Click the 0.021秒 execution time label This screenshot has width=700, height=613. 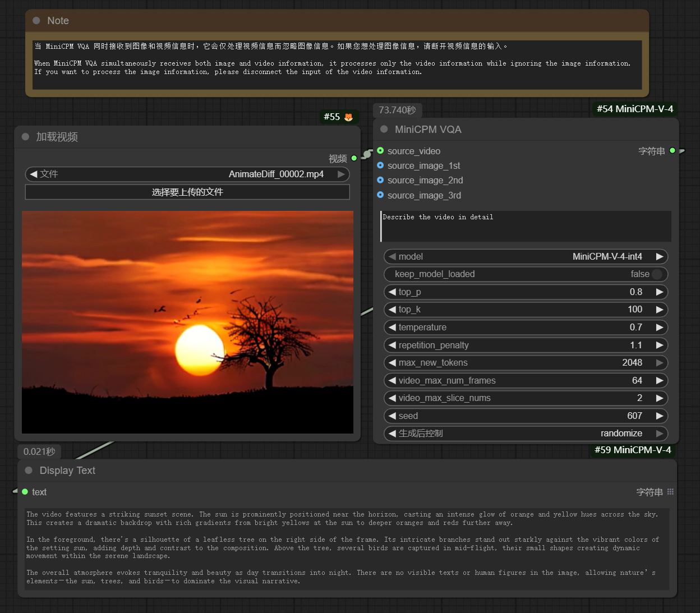pos(39,452)
